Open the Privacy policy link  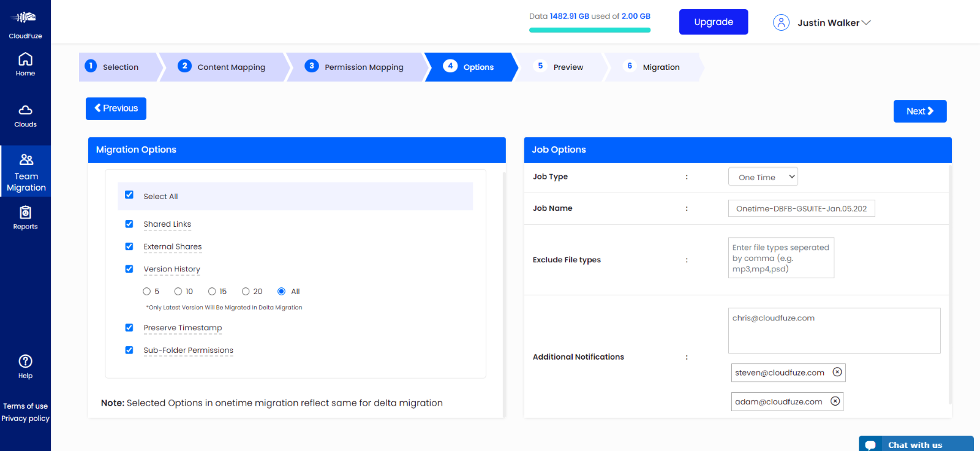[x=25, y=419]
